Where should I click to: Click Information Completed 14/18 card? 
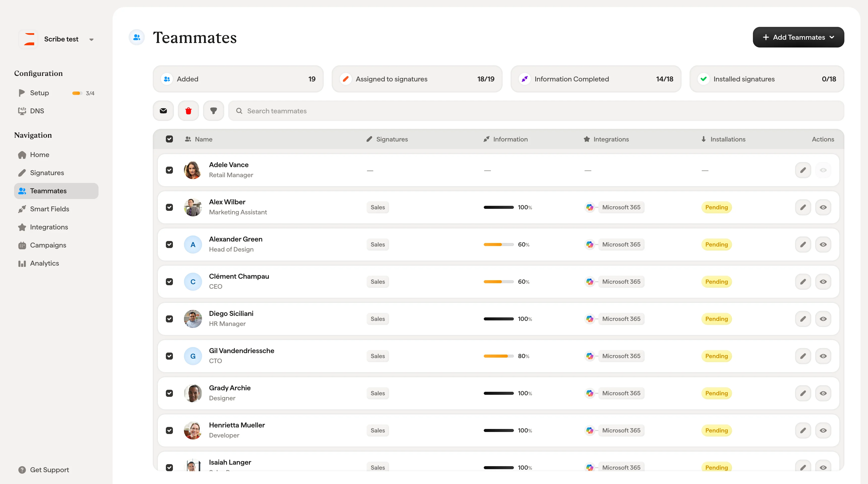click(x=596, y=79)
